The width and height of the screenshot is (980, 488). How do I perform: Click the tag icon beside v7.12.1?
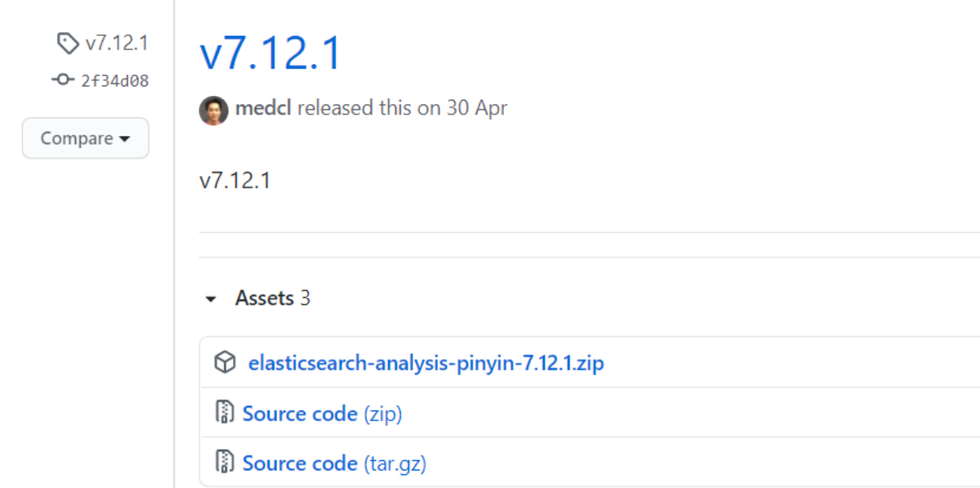click(x=69, y=43)
